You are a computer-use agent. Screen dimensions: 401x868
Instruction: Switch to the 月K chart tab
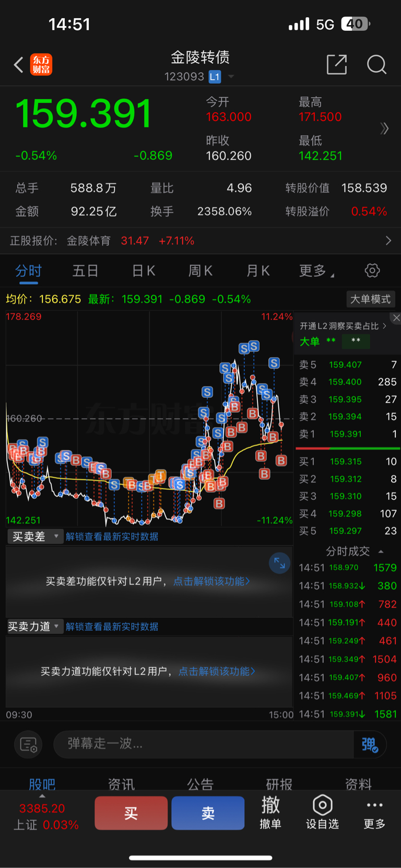[258, 271]
